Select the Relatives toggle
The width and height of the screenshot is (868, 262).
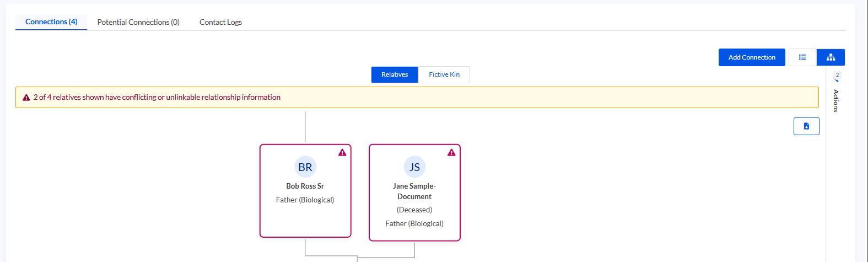tap(395, 74)
